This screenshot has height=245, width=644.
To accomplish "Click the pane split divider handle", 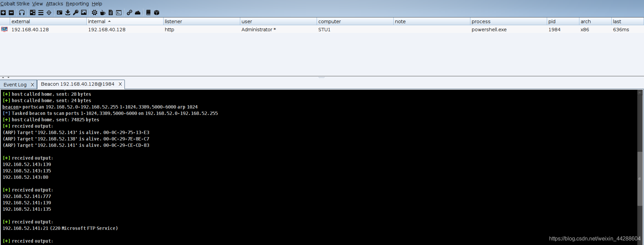I will tap(322, 77).
